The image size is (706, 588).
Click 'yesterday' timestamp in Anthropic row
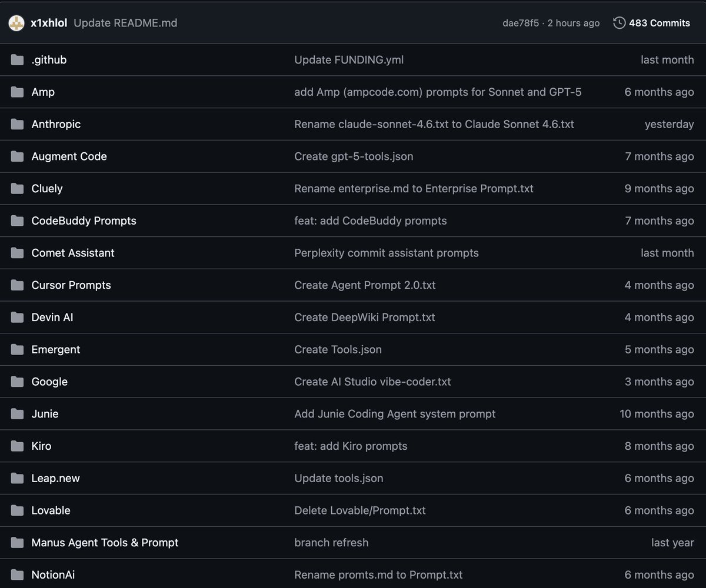[x=669, y=125]
